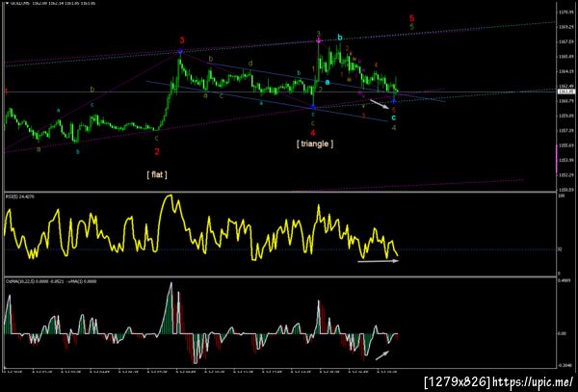Viewport: 578px width, 392px height.
Task: Click the olive 'd' label in the triangle
Action: click(250, 64)
